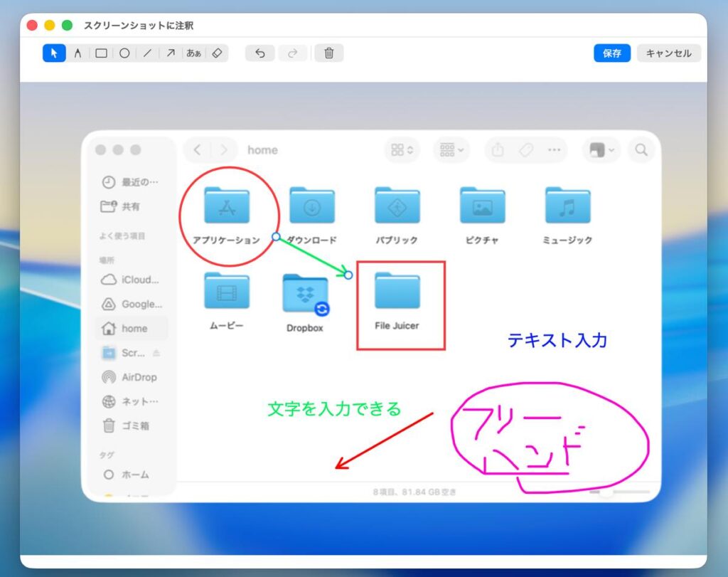Select the green 文字を入力できる text annotation
The width and height of the screenshot is (728, 577).
tap(334, 409)
